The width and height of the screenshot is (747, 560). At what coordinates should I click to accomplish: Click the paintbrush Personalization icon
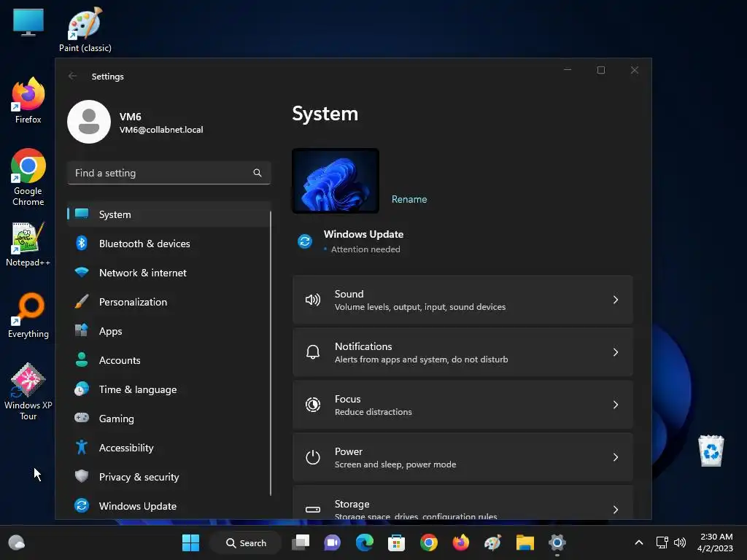[82, 301]
